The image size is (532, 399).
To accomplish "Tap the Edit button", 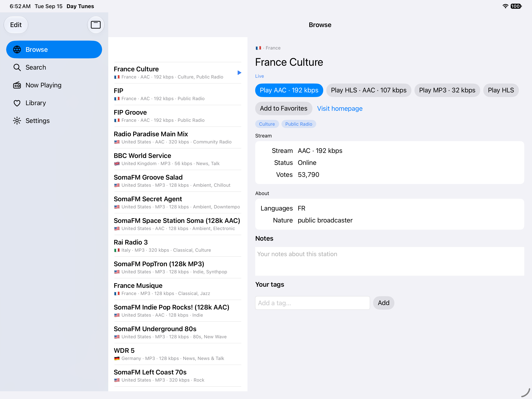I will tap(16, 25).
